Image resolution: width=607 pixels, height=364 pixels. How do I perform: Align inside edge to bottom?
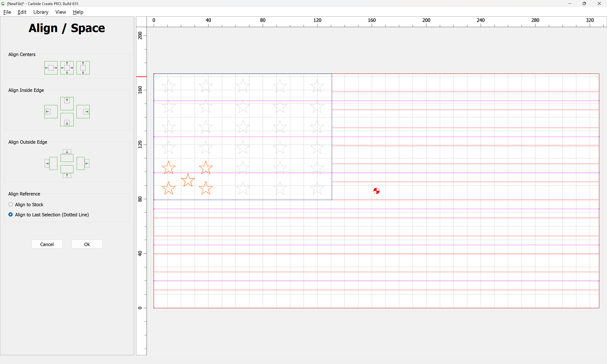pyautogui.click(x=67, y=120)
